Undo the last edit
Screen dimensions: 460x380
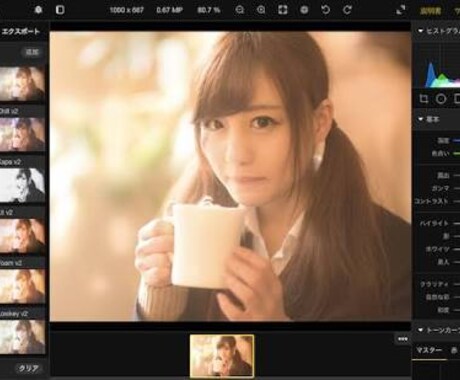coord(326,10)
